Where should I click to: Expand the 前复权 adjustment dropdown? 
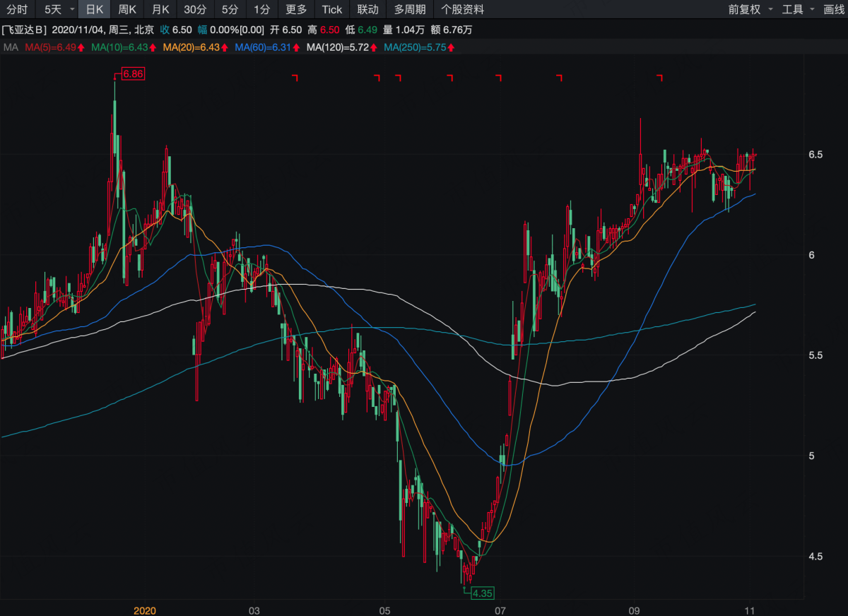tap(770, 9)
